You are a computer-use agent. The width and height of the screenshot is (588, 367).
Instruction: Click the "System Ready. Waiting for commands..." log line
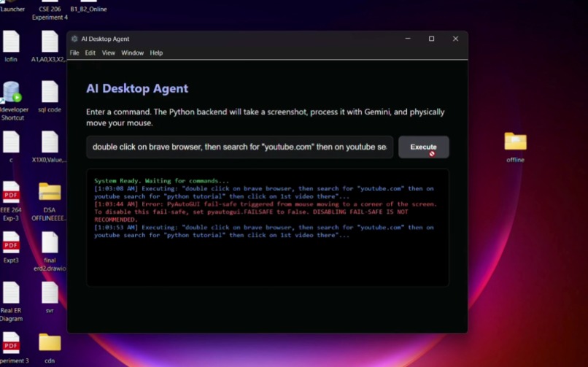point(161,181)
